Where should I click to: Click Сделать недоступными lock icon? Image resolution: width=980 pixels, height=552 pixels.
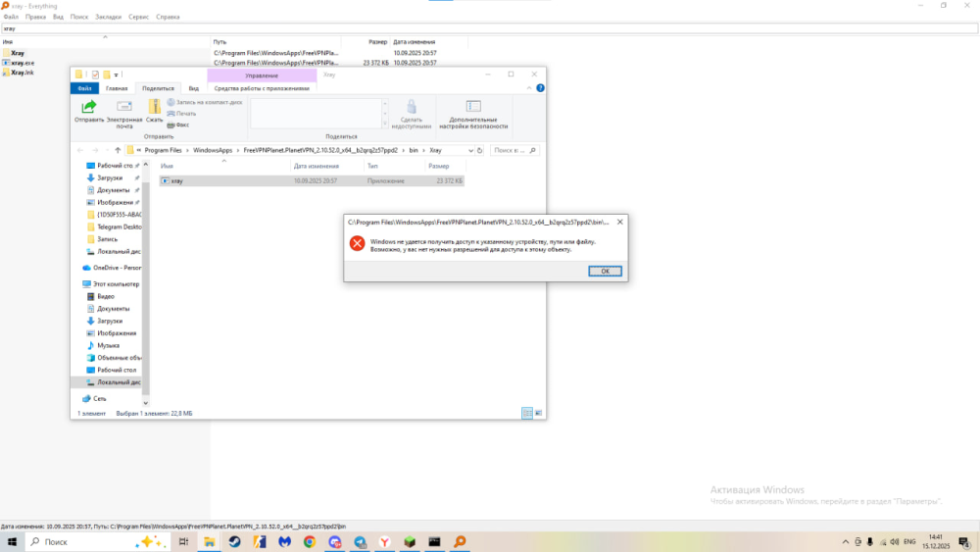coord(412,114)
